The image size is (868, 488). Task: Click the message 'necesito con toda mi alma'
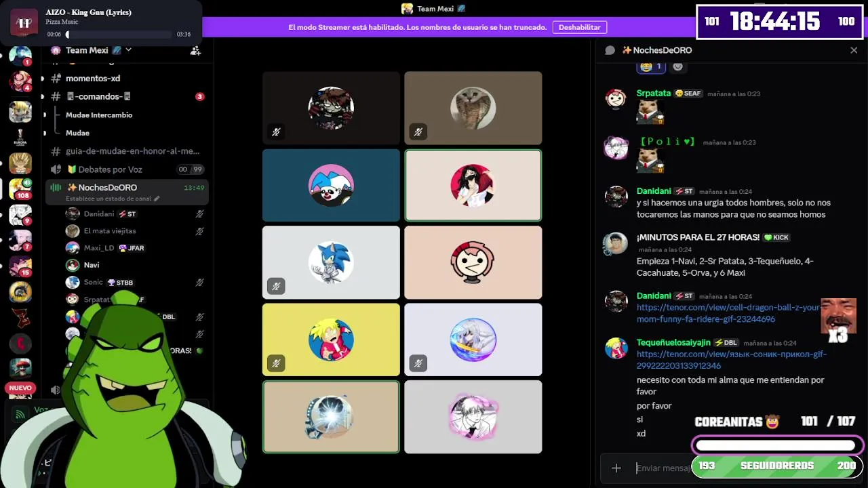coord(730,386)
